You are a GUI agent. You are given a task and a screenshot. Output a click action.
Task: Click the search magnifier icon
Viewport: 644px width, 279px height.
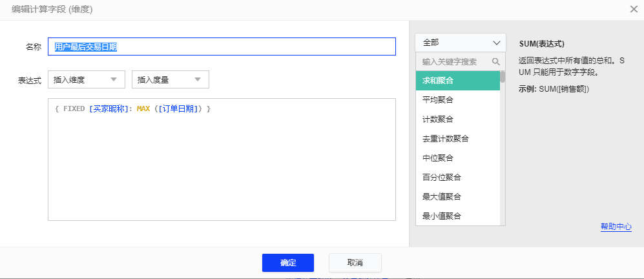pyautogui.click(x=496, y=62)
